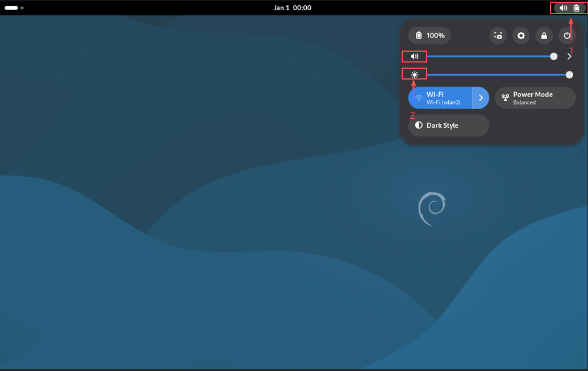
Task: Toggle the Wi-Fi quick setting off
Action: [440, 98]
